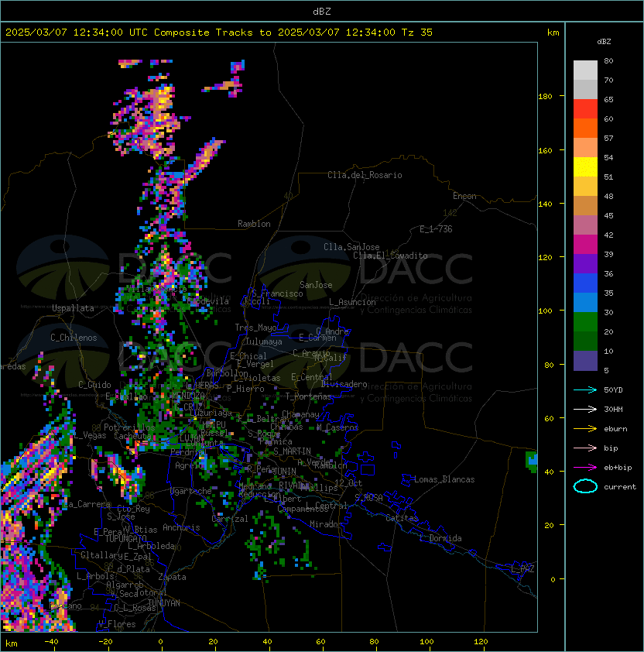Select the yellow swatch between 54 and 51

click(x=585, y=166)
